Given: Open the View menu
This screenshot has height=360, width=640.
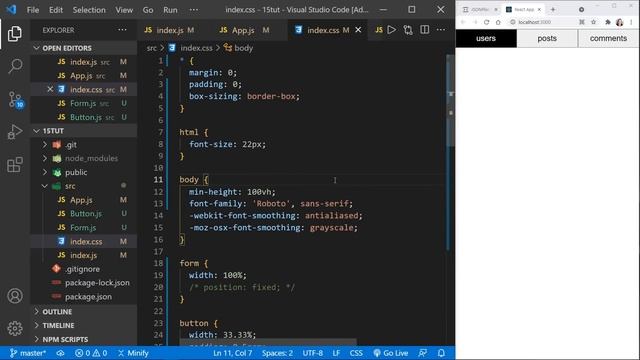Looking at the screenshot, I should [x=124, y=10].
